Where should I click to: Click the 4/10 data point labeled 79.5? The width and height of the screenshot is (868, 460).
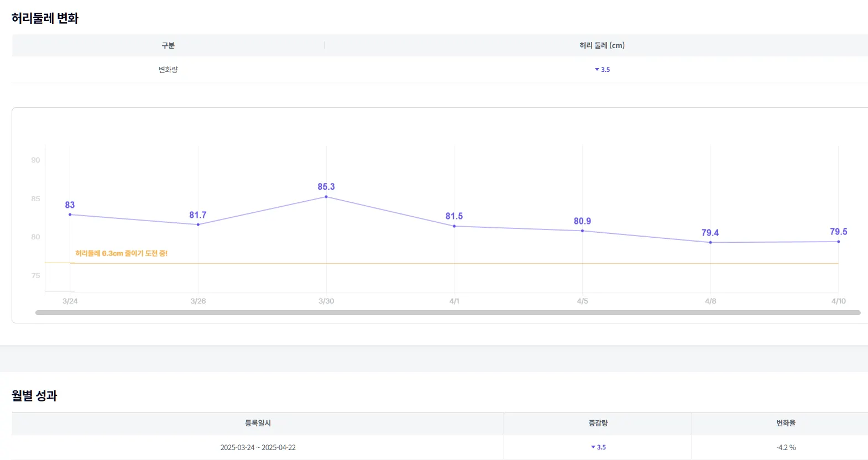click(x=838, y=242)
